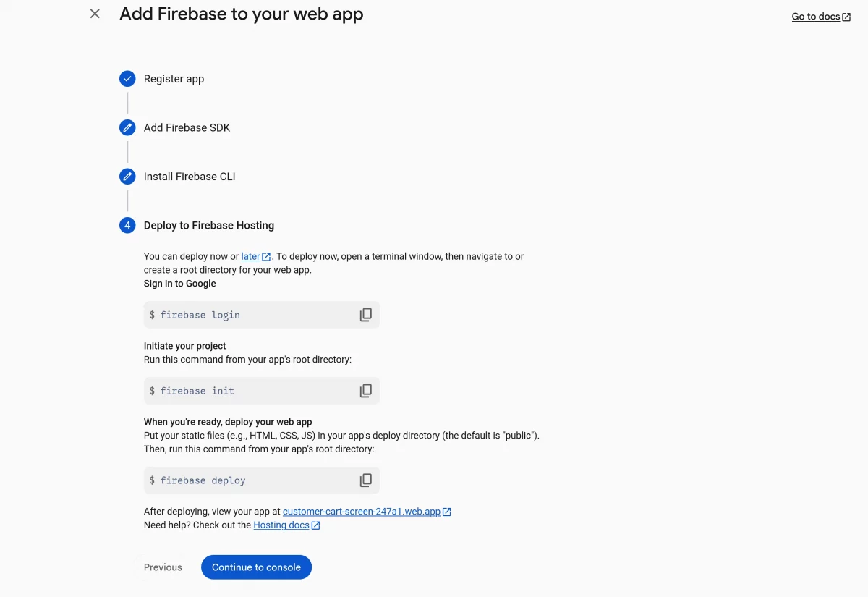This screenshot has height=597, width=868.
Task: Copy the firebase deploy command
Action: click(x=366, y=480)
